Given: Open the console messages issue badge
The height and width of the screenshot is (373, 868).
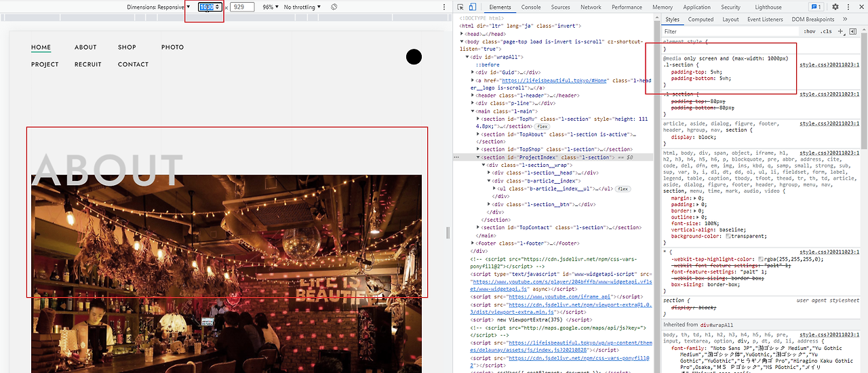Looking at the screenshot, I should tap(816, 7).
